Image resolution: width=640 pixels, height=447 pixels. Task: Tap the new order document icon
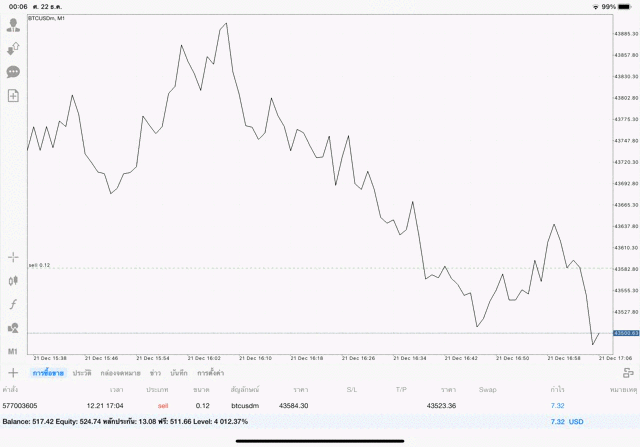click(13, 95)
